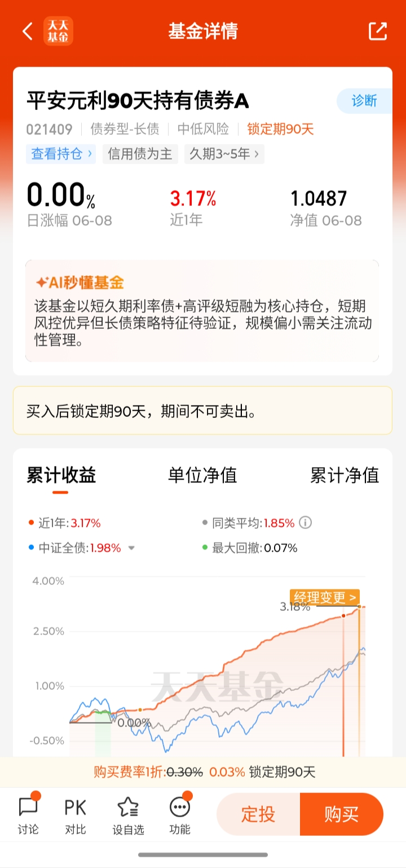The width and height of the screenshot is (406, 868).
Task: Expand the 中证全债 index dropdown arrow
Action: point(131,548)
